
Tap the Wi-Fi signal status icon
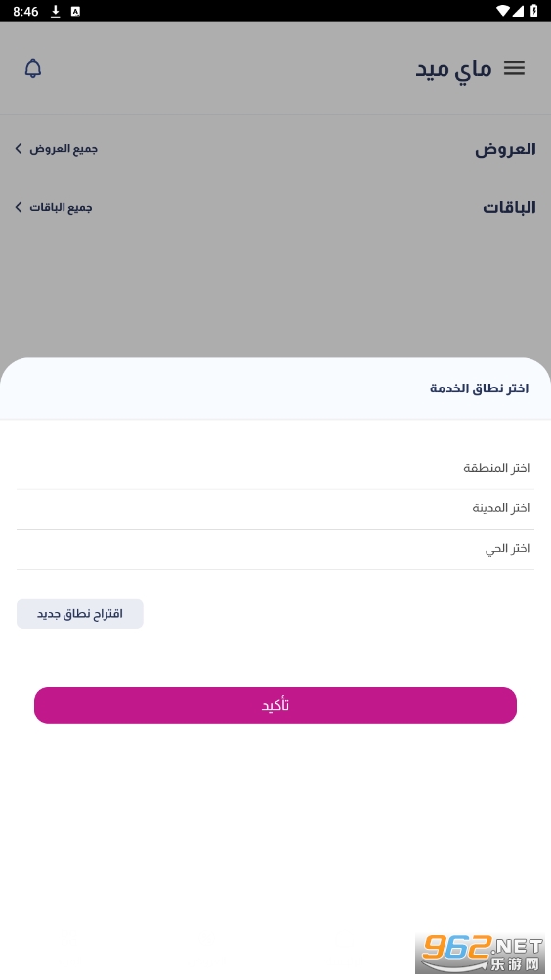click(503, 11)
